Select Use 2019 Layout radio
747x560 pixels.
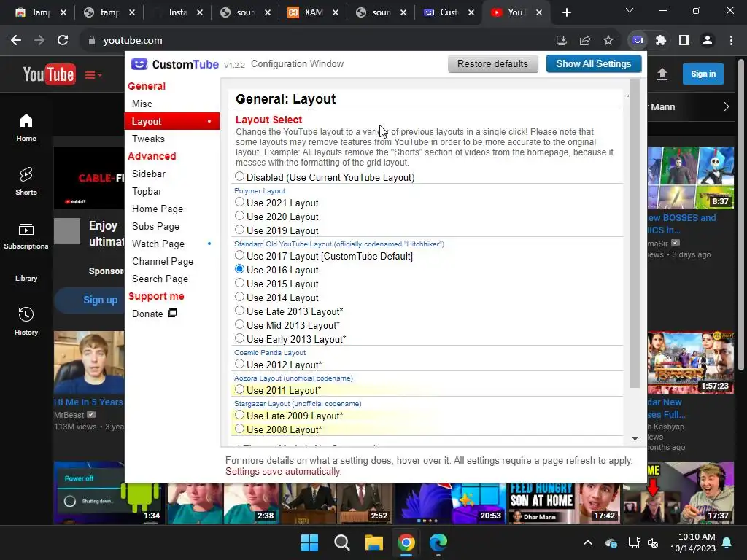(x=239, y=230)
